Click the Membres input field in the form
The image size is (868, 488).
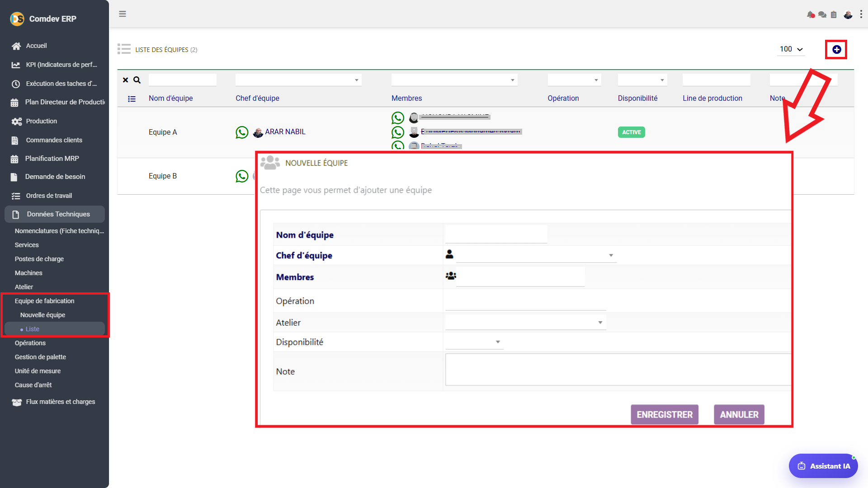pos(520,277)
